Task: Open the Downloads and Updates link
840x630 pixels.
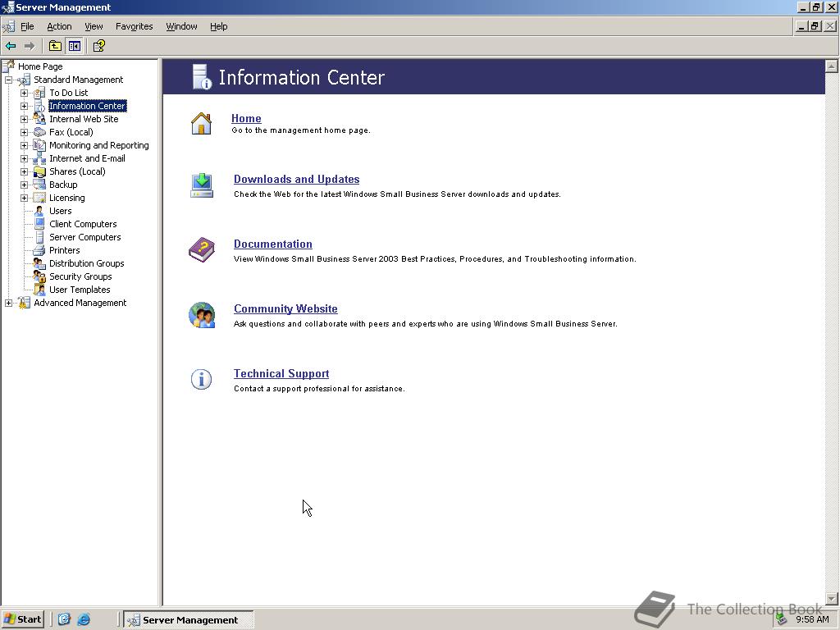Action: coord(296,179)
